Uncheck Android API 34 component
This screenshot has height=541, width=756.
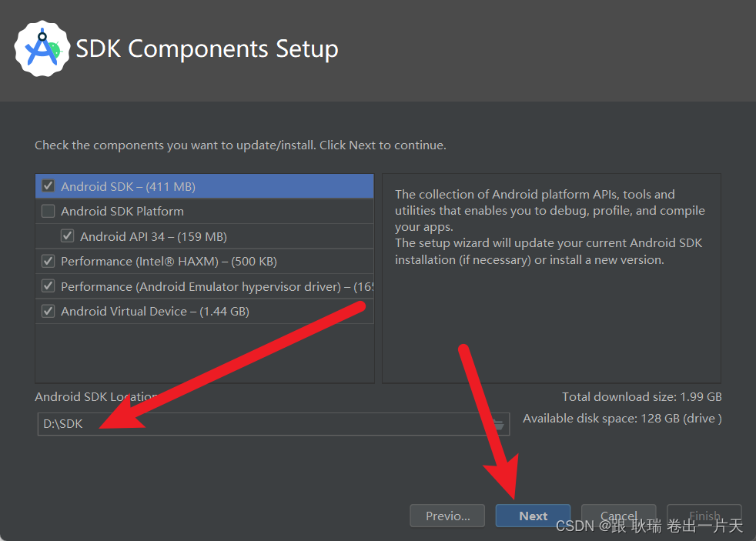(x=68, y=236)
